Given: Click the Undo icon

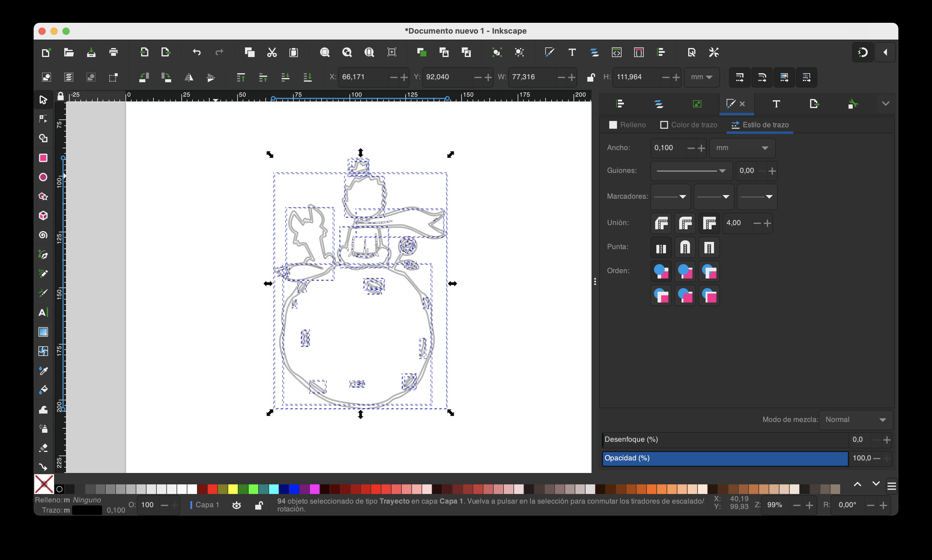Looking at the screenshot, I should point(197,52).
